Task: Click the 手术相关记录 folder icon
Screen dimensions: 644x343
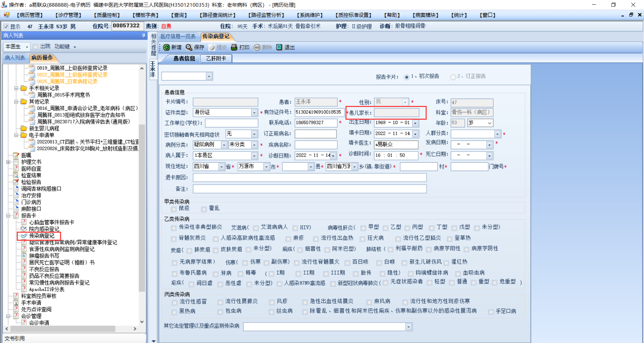Action: click(24, 88)
